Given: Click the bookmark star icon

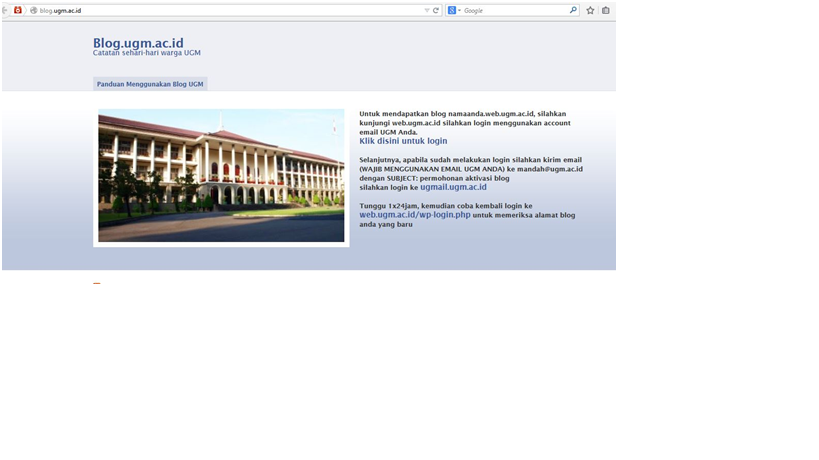Looking at the screenshot, I should [590, 10].
